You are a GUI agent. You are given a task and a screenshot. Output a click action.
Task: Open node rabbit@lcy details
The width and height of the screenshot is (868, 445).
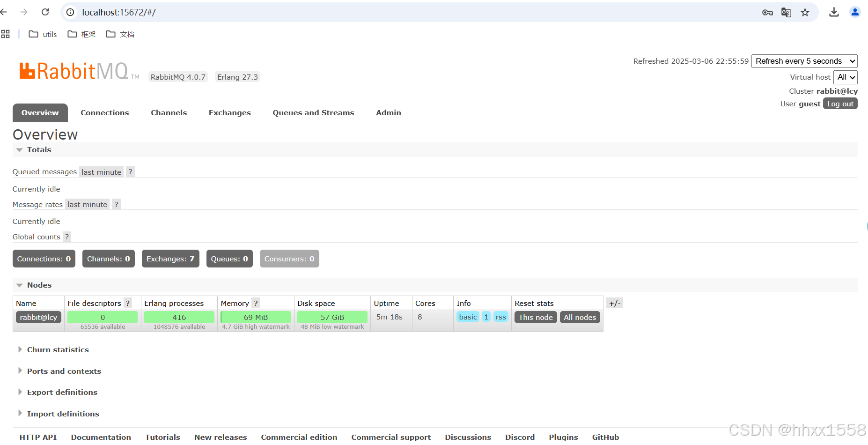click(x=38, y=317)
